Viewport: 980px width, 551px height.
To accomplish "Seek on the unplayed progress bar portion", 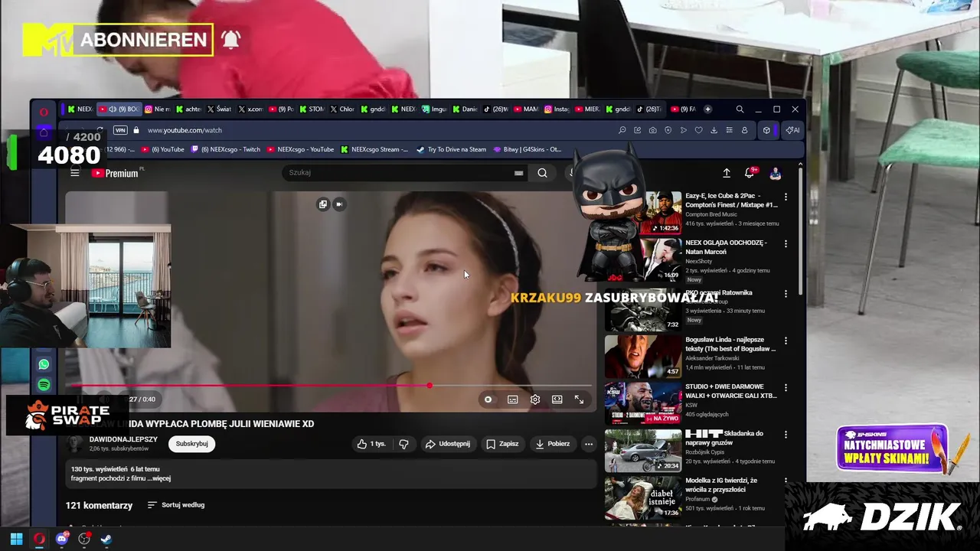I will tap(511, 385).
